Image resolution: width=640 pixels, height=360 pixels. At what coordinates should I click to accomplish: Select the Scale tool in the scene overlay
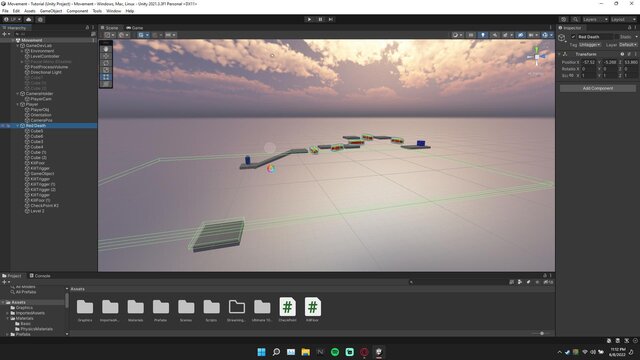[x=106, y=70]
